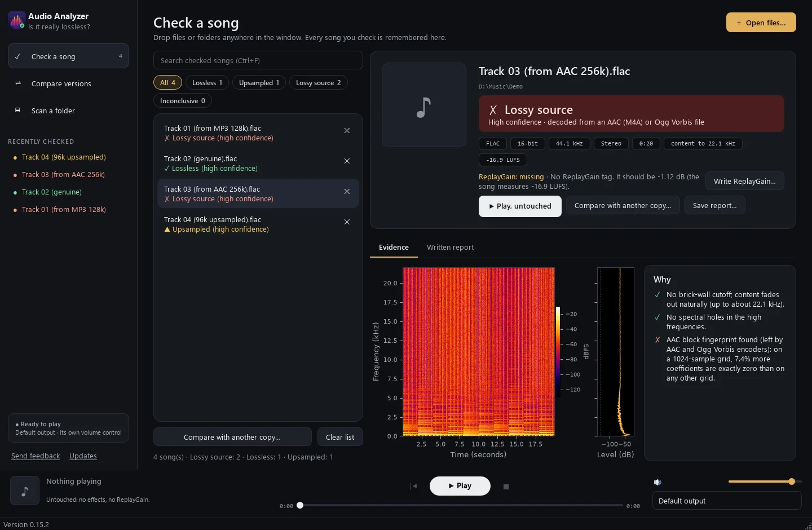Remove Track 02 (genuine).flac from list

[x=347, y=161]
